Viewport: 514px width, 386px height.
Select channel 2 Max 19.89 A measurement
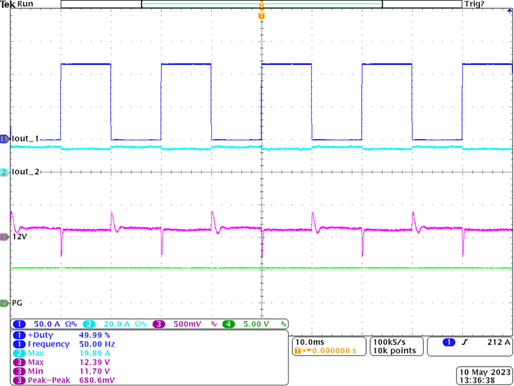[x=61, y=353]
